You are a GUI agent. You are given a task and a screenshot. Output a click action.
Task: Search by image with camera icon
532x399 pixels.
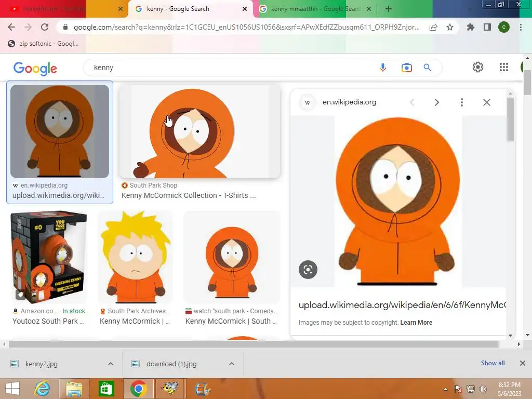406,68
